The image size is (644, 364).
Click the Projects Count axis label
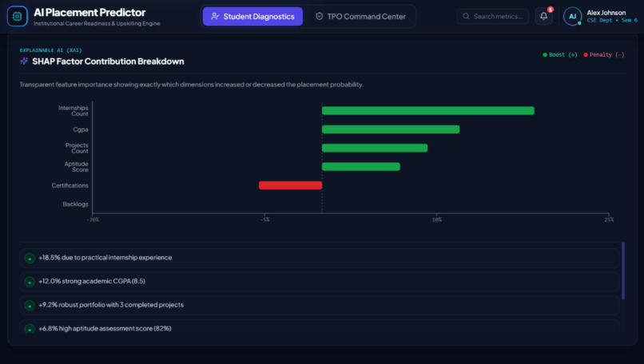click(77, 148)
